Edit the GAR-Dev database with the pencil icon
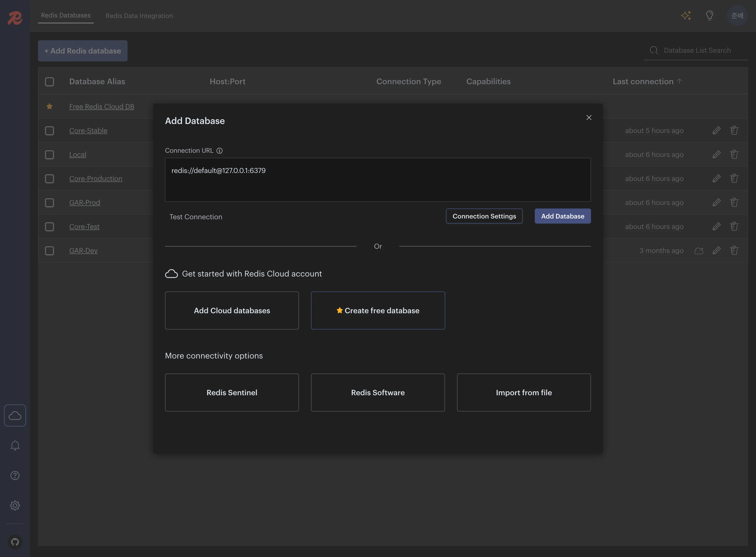Viewport: 756px width, 557px height. coord(716,250)
